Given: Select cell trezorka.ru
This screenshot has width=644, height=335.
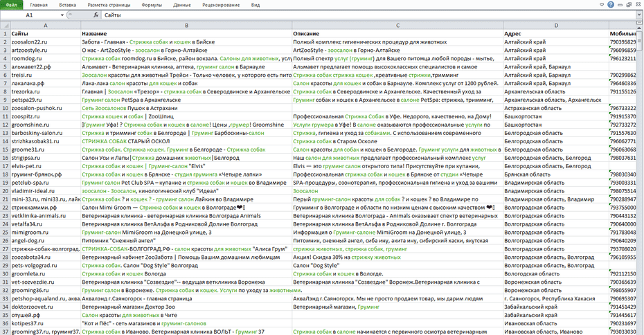Looking at the screenshot, I should (x=46, y=91).
